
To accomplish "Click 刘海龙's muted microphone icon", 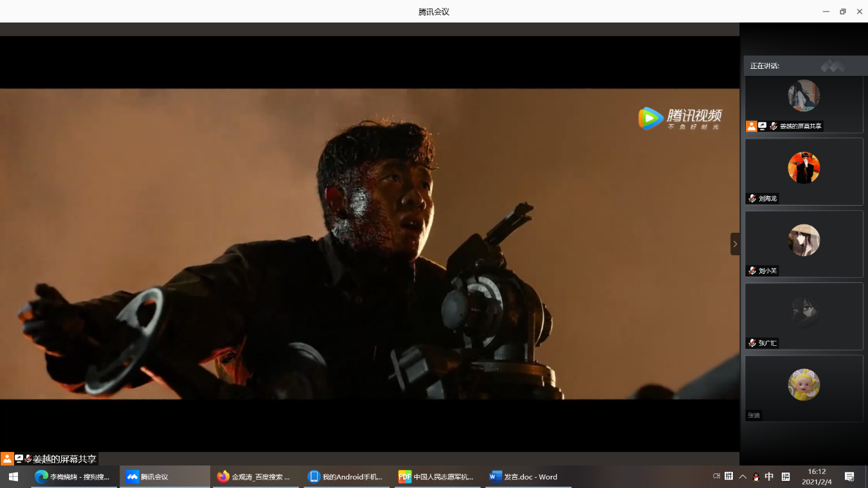I will 752,199.
